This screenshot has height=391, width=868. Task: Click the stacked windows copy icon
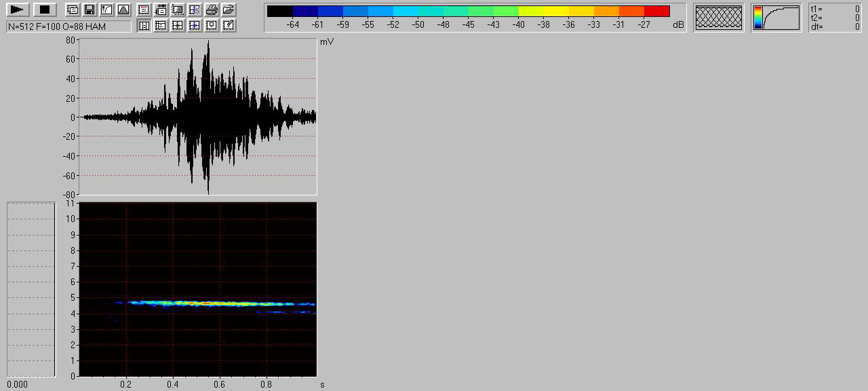click(x=72, y=10)
